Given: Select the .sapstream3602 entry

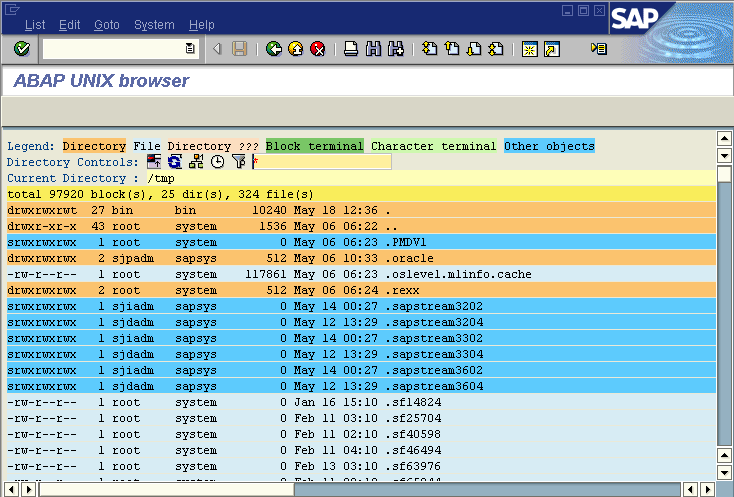Looking at the screenshot, I should point(361,370).
